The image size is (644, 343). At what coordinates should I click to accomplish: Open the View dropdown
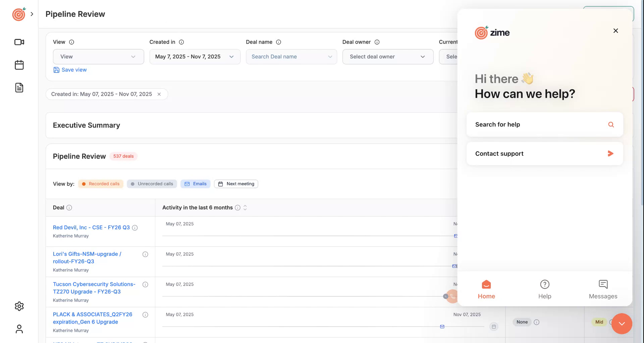(98, 56)
